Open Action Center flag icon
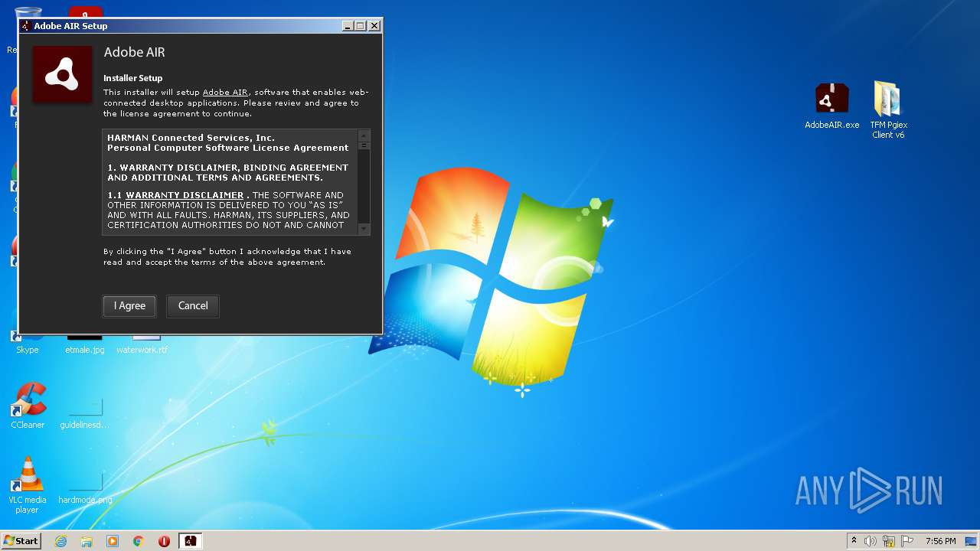Image resolution: width=980 pixels, height=551 pixels. 907,541
